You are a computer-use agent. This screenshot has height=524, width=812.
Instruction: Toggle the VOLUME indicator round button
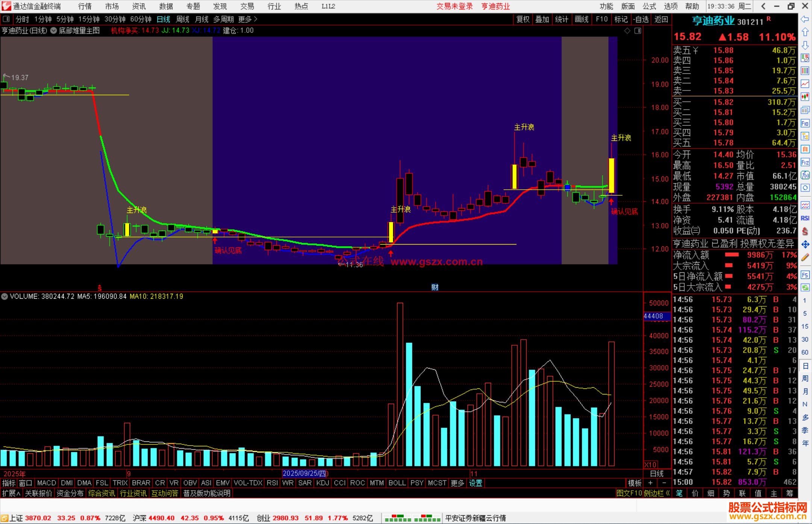5,296
